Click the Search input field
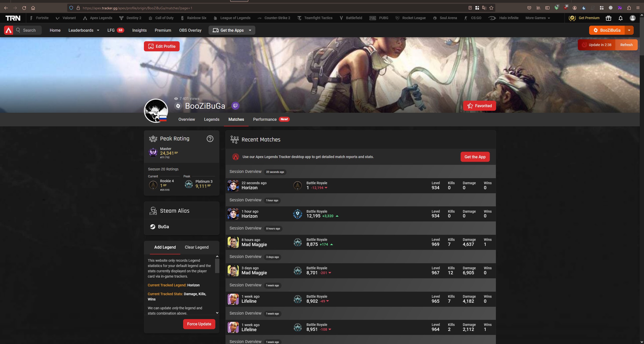The height and width of the screenshot is (344, 644). point(29,30)
